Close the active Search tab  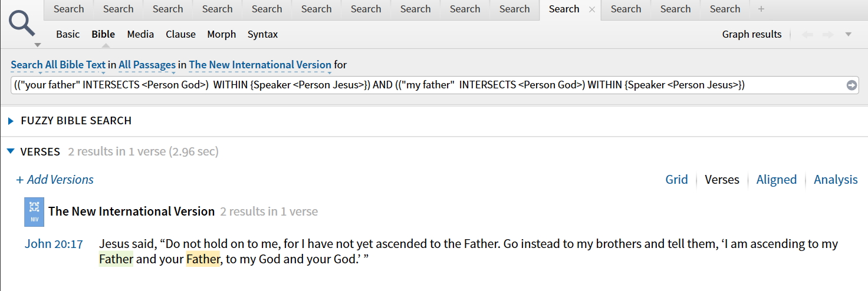592,9
